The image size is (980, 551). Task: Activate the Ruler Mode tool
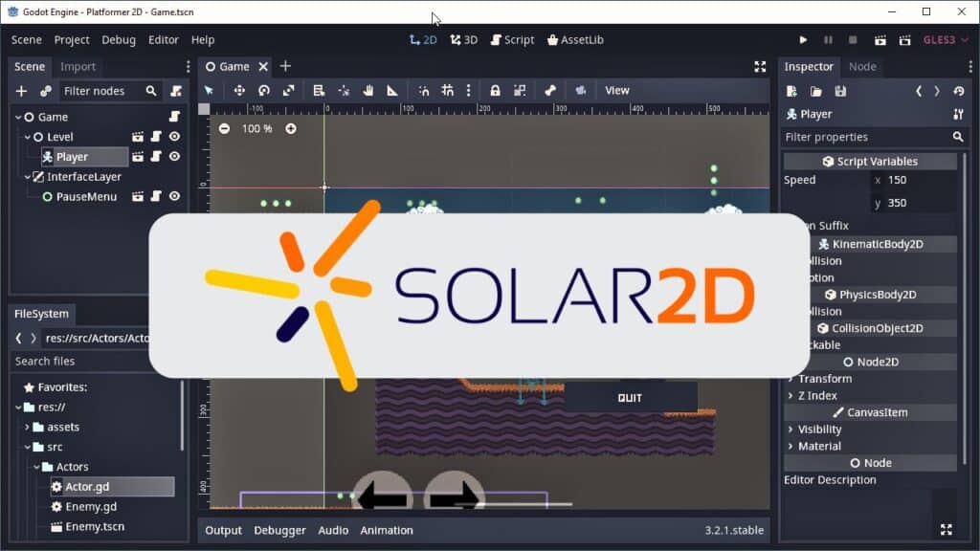click(392, 91)
